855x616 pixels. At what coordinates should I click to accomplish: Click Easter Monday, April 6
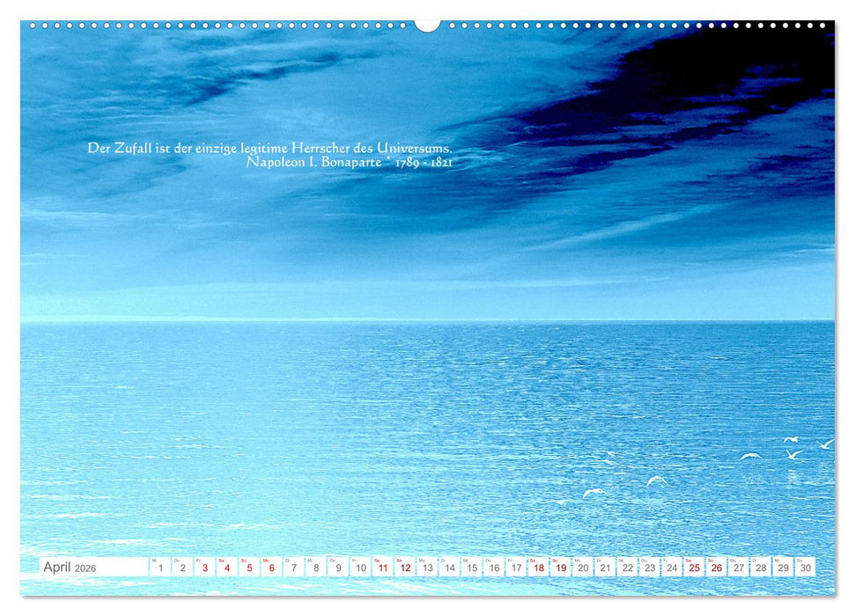271,568
